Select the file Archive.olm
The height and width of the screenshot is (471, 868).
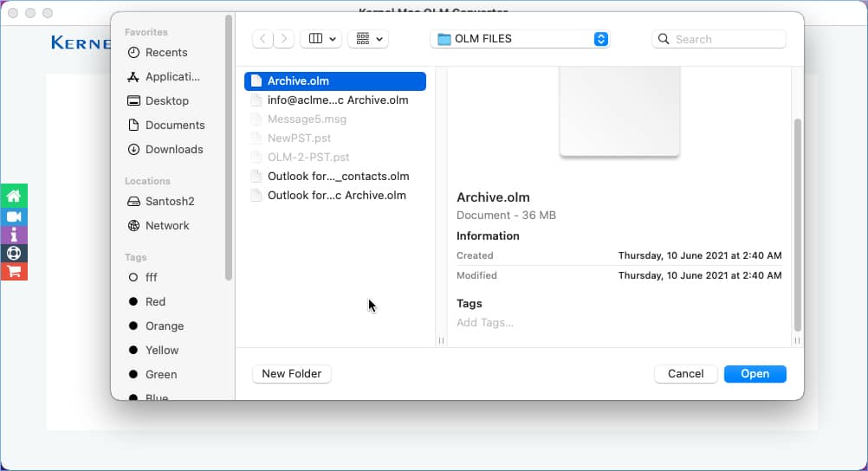(x=335, y=81)
